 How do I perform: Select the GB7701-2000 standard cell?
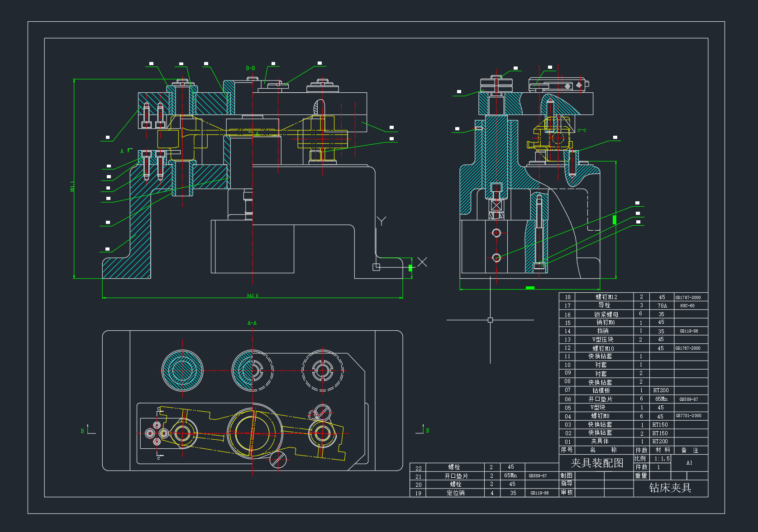(689, 416)
